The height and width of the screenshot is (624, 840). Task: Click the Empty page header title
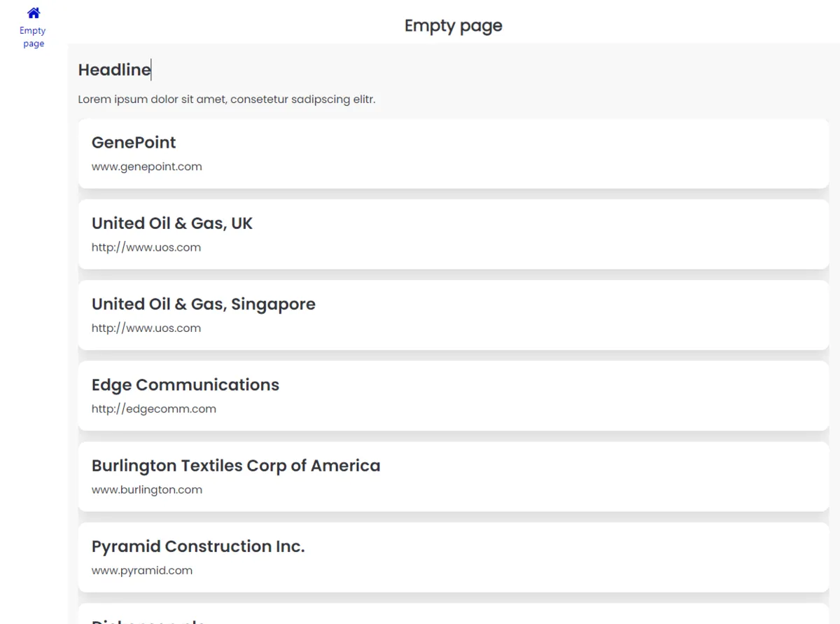[453, 26]
